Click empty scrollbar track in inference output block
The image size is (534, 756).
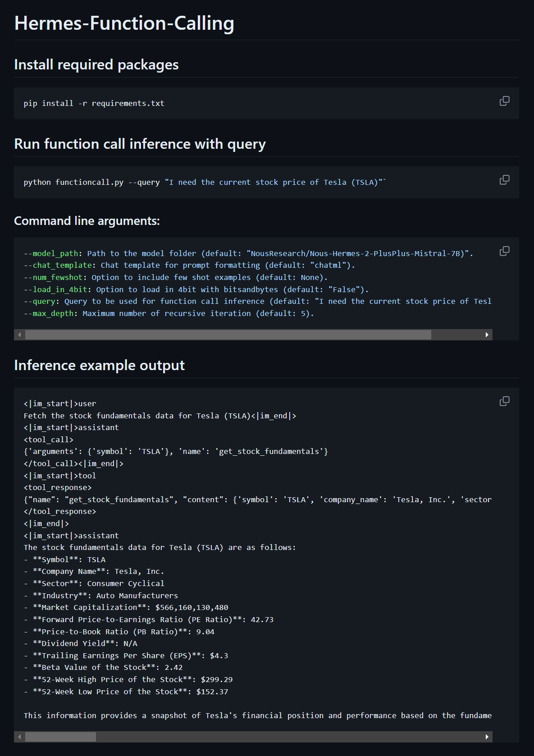[x=288, y=737]
